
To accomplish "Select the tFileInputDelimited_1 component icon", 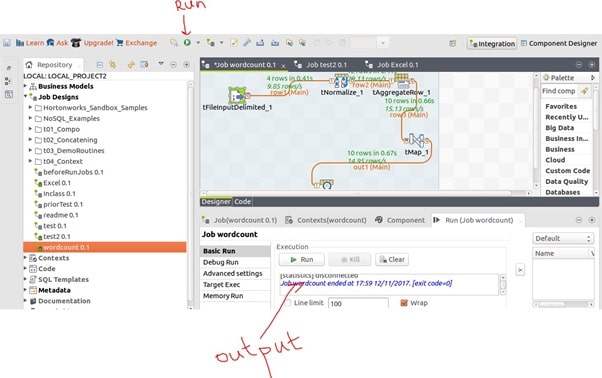I will coord(237,96).
